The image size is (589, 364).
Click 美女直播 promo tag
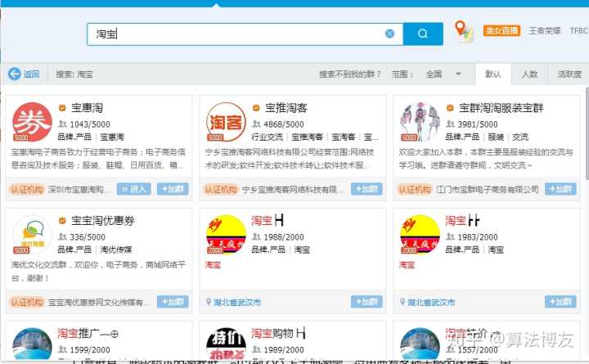point(501,31)
